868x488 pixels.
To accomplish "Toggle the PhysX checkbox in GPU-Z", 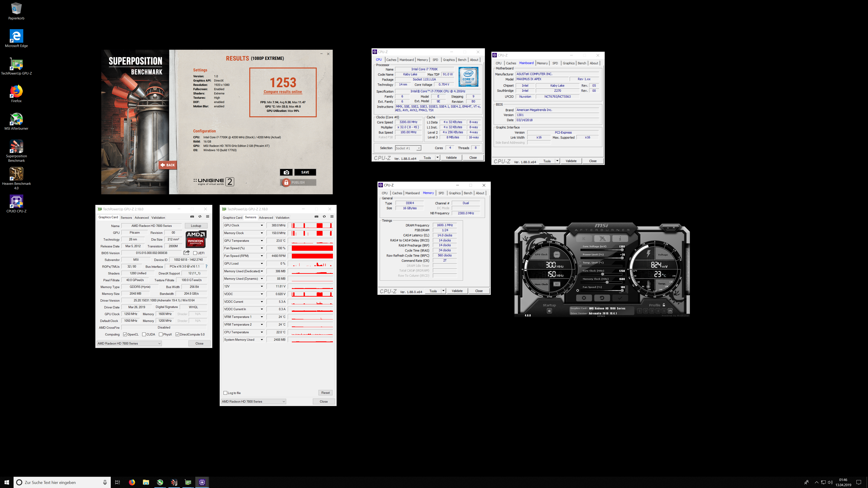I will tap(161, 334).
